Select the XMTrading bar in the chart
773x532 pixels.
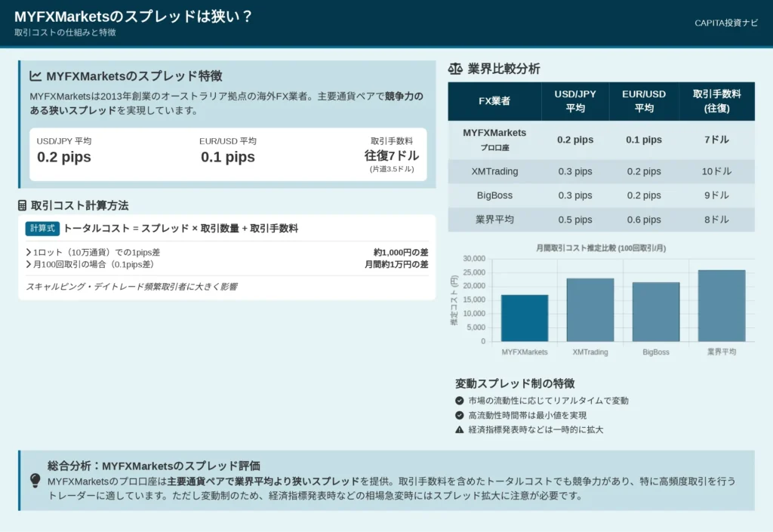click(x=590, y=310)
